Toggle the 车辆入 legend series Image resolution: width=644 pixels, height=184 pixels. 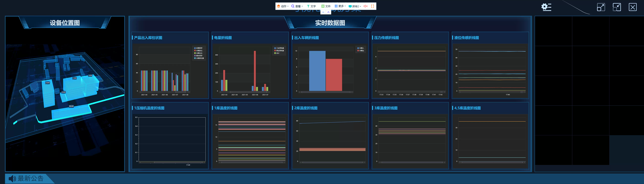361,48
